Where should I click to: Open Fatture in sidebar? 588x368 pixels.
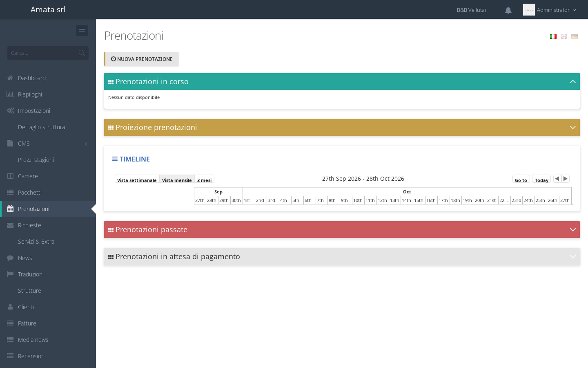(48, 323)
